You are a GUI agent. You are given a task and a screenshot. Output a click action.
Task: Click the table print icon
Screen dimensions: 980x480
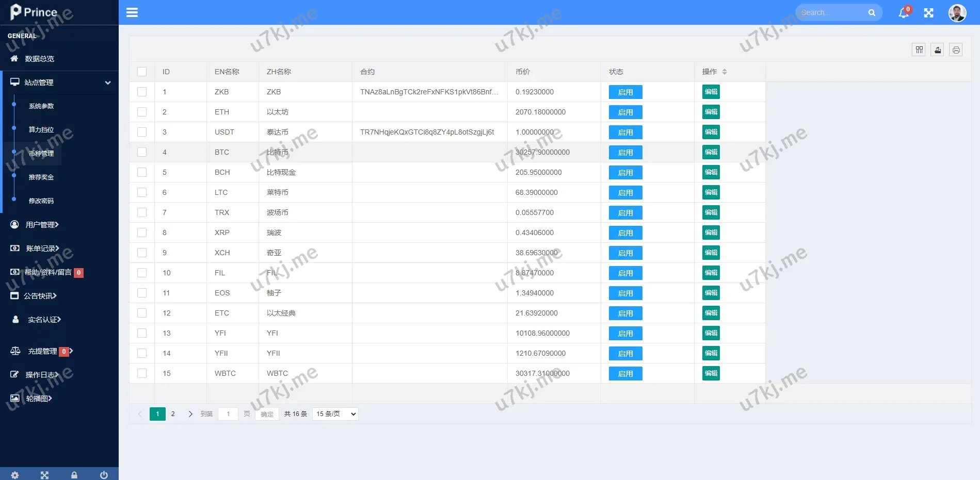coord(956,50)
